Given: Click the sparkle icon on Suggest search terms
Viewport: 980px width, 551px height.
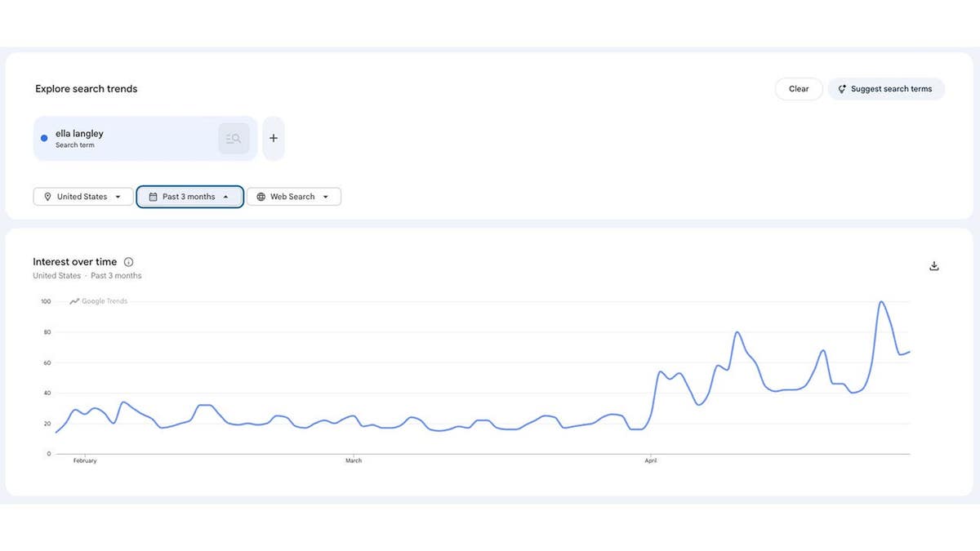Looking at the screenshot, I should (x=841, y=89).
